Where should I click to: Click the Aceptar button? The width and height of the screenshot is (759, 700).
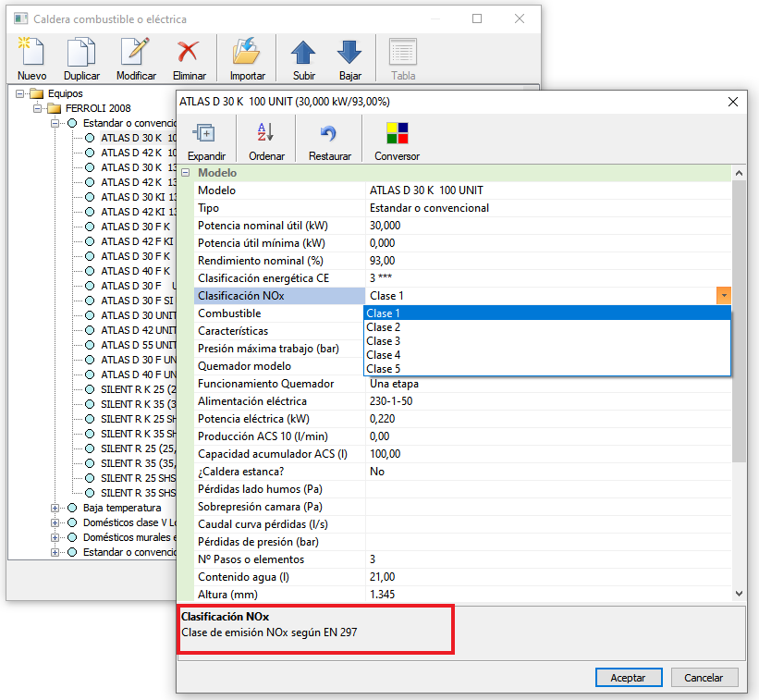(629, 677)
